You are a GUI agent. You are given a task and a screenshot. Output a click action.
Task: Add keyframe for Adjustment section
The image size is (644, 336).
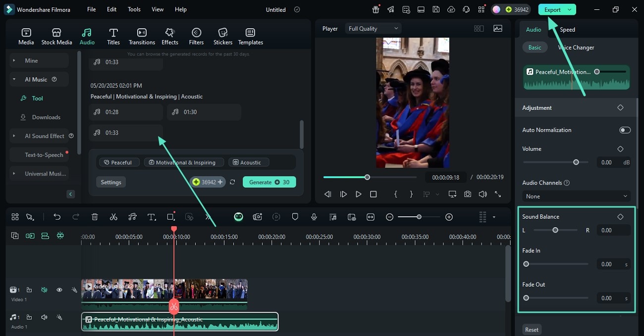(x=620, y=107)
